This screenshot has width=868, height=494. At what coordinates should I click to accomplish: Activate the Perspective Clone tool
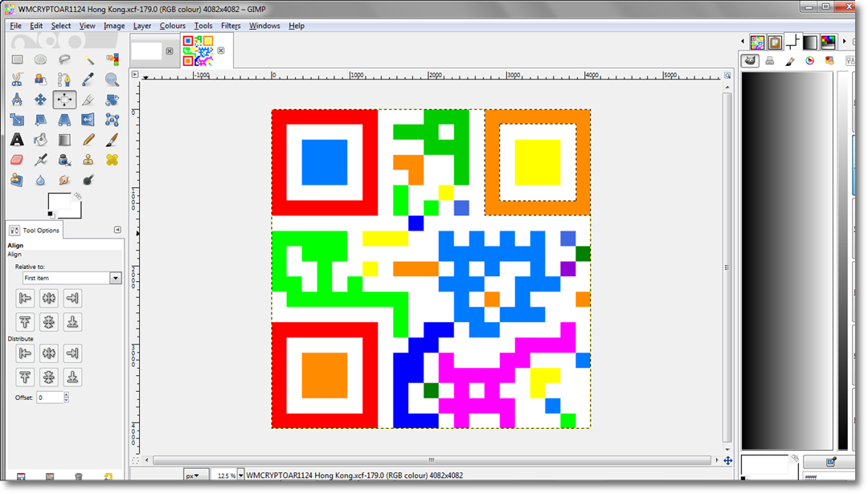coord(17,180)
